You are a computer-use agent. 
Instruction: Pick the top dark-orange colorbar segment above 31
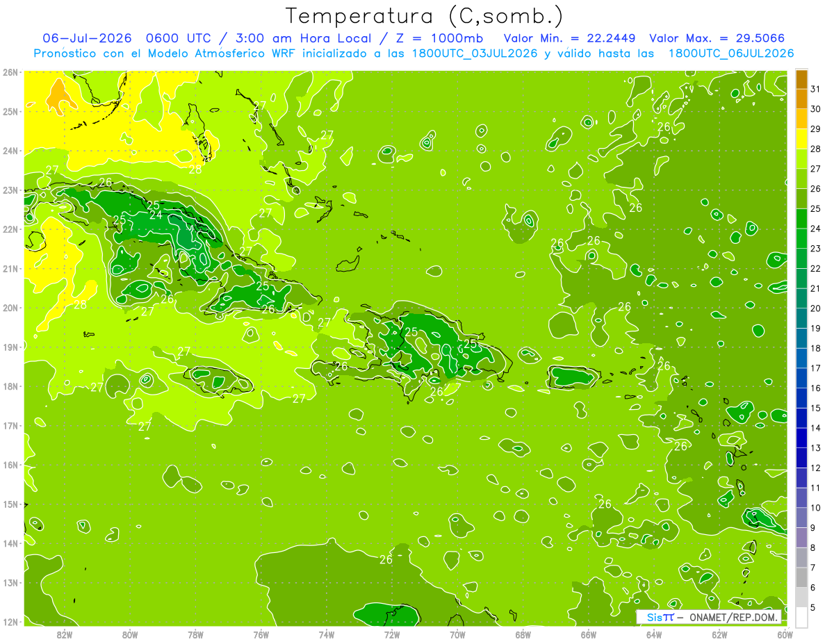pyautogui.click(x=801, y=80)
